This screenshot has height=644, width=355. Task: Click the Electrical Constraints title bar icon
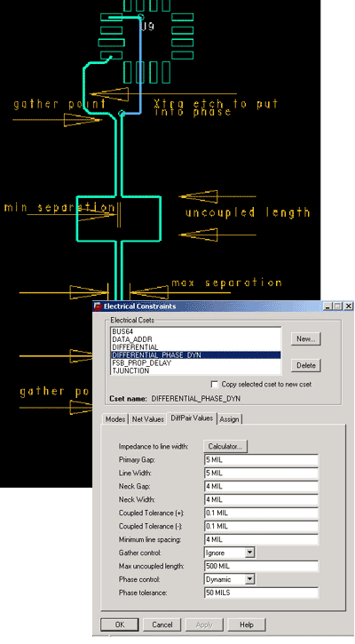[x=98, y=306]
